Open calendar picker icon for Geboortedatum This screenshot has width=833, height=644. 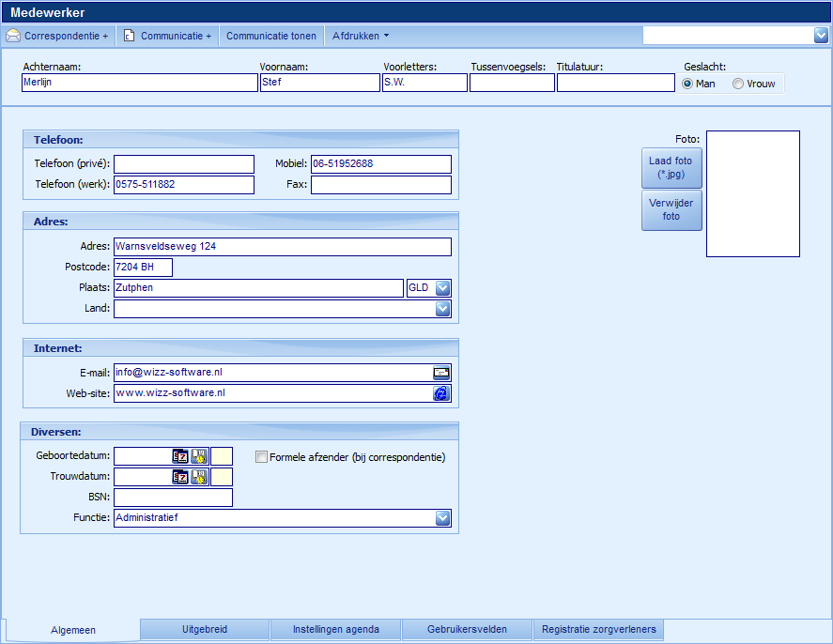point(179,456)
